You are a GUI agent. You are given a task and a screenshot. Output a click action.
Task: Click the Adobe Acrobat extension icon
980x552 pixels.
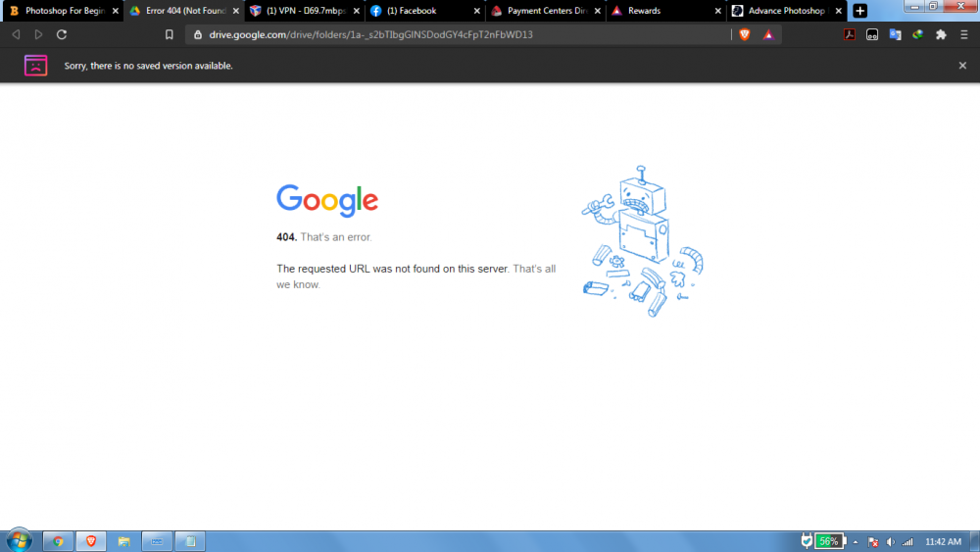pyautogui.click(x=850, y=34)
